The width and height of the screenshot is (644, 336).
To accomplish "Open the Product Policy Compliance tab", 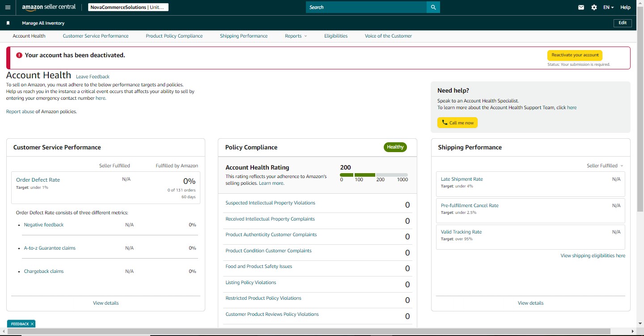I will 174,36.
